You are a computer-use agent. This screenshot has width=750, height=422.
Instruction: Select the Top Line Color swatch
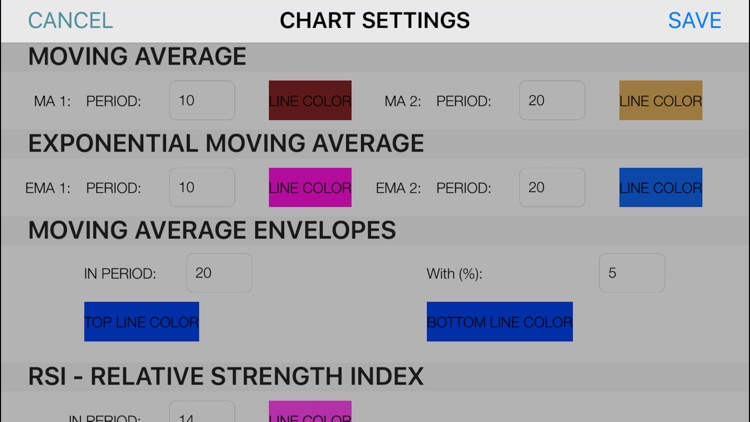[x=141, y=322]
